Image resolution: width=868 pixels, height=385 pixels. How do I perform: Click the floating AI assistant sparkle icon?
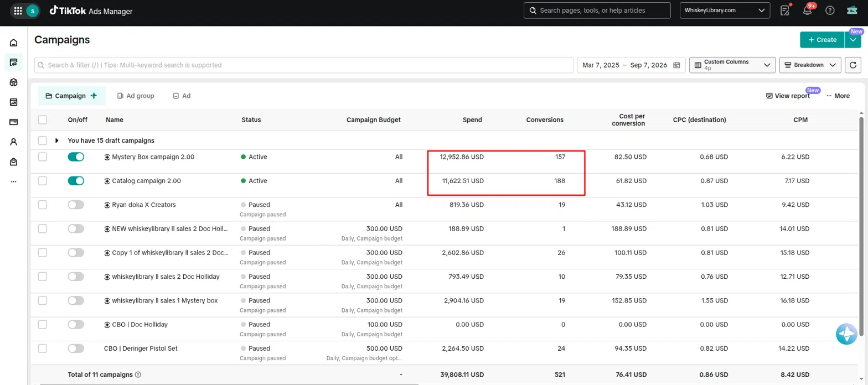[x=846, y=334]
